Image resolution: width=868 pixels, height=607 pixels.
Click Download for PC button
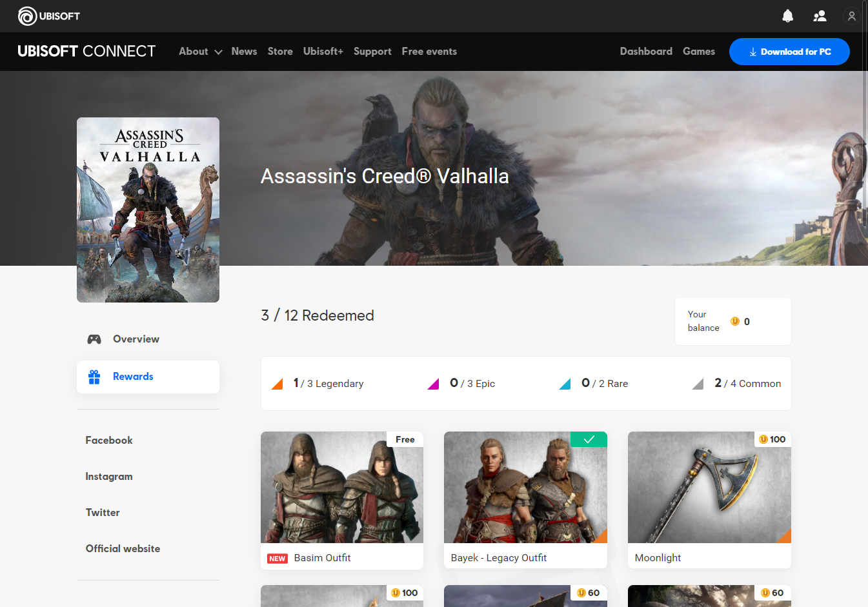click(x=789, y=52)
